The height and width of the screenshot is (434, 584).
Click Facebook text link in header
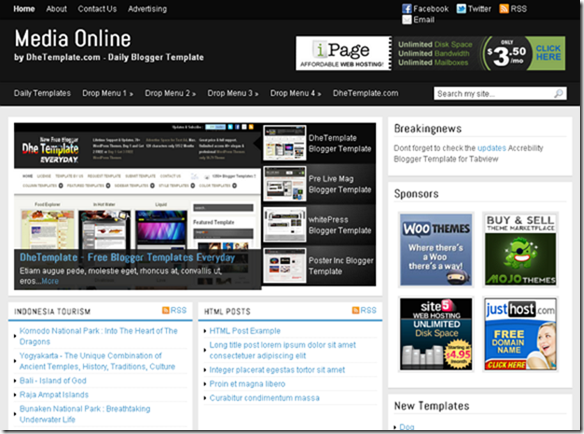pyautogui.click(x=431, y=9)
